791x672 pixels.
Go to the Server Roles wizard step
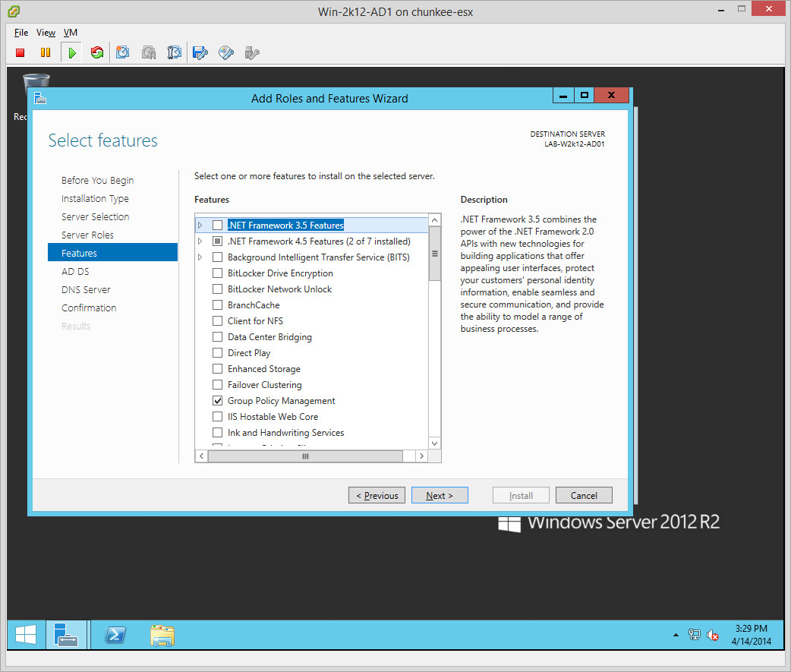pyautogui.click(x=87, y=235)
